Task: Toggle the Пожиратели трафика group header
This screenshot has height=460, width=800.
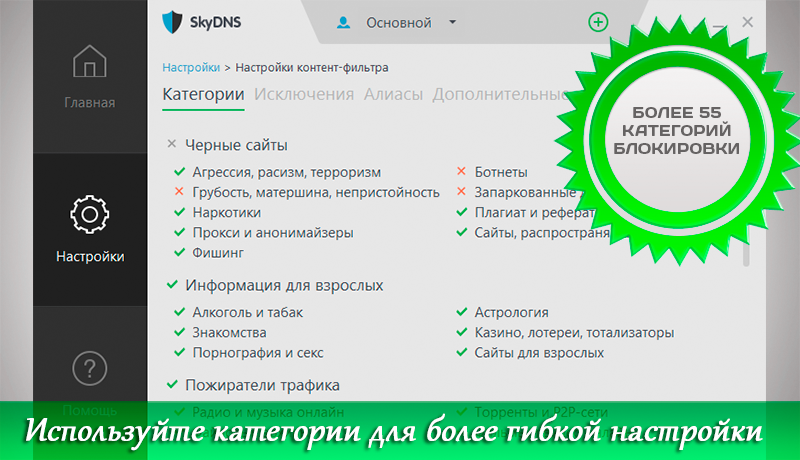Action: point(172,384)
